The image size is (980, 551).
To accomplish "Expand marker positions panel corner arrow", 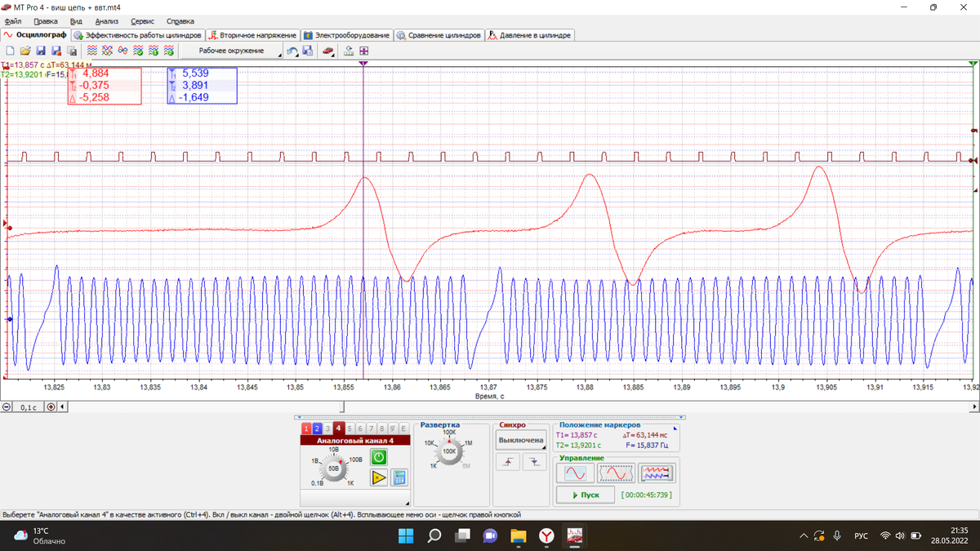I will tap(675, 428).
